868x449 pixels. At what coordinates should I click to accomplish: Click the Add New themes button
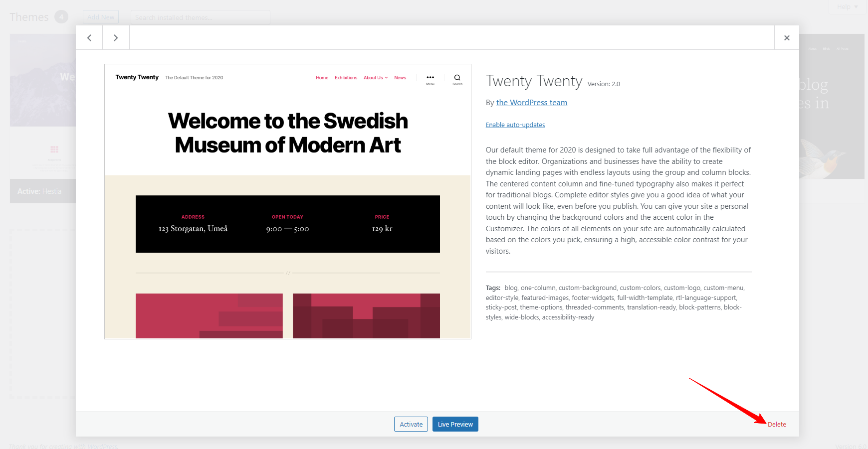[x=101, y=17]
